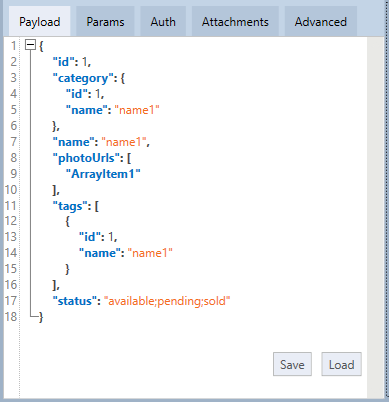Click the closing brace on line 18
The width and height of the screenshot is (389, 402).
41,317
